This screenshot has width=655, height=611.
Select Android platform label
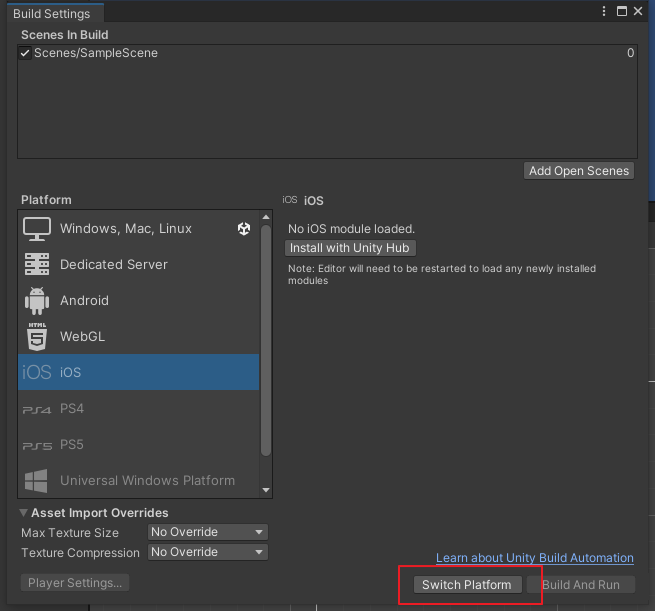pyautogui.click(x=84, y=301)
